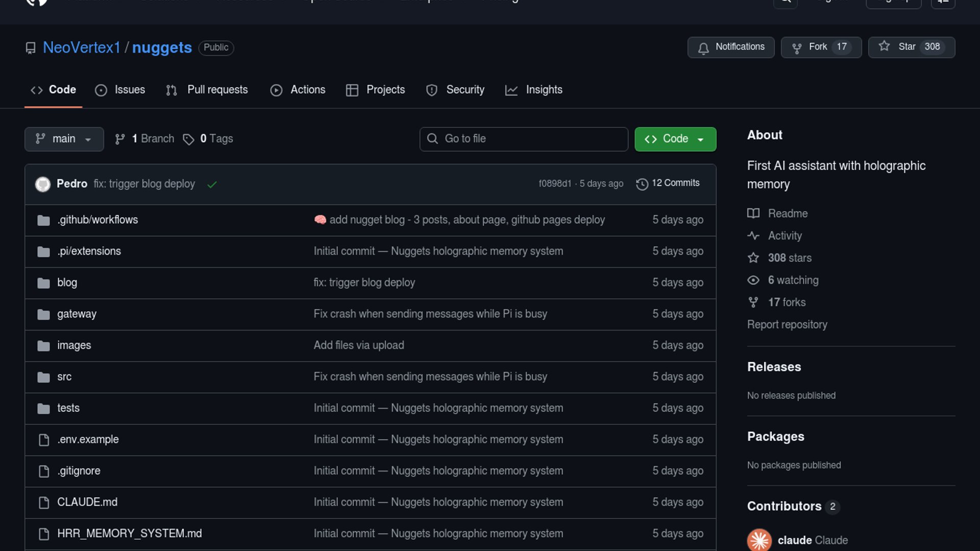Click the Go to file search field
The height and width of the screenshot is (551, 980).
[524, 139]
